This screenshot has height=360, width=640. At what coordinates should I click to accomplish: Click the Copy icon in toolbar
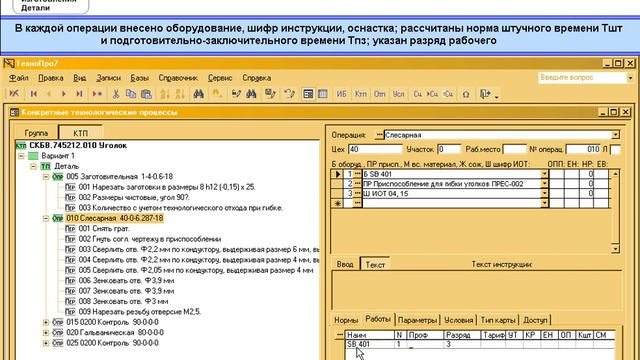coord(131,94)
